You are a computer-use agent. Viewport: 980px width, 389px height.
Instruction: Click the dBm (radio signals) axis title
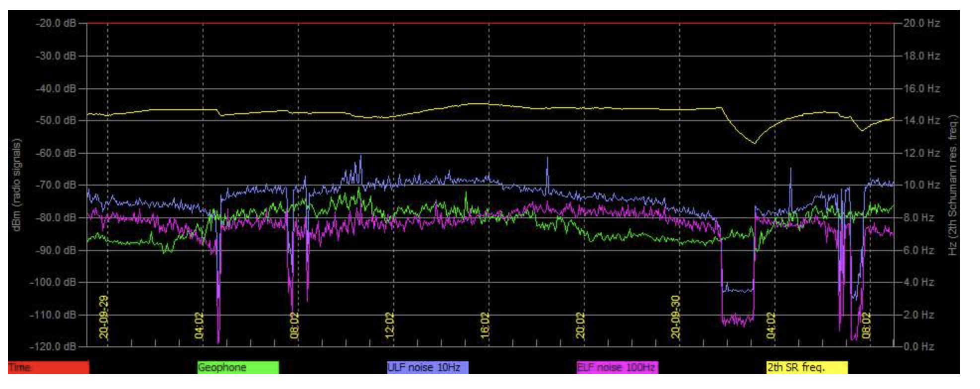17,185
